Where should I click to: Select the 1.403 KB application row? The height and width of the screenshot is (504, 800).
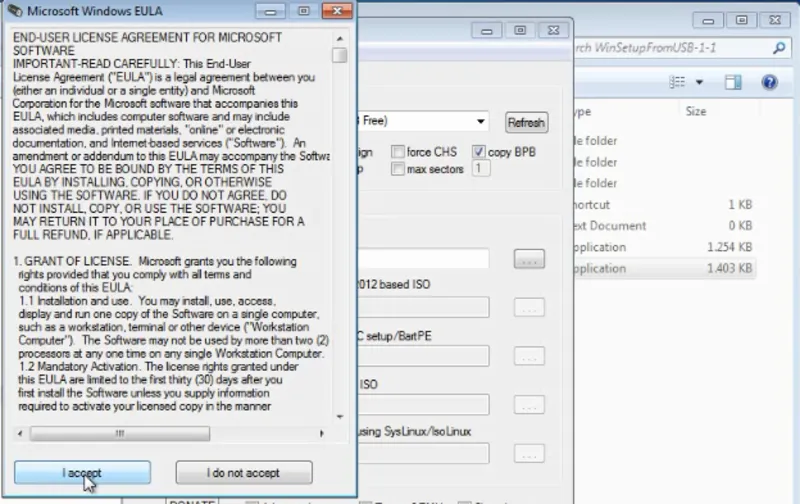665,268
